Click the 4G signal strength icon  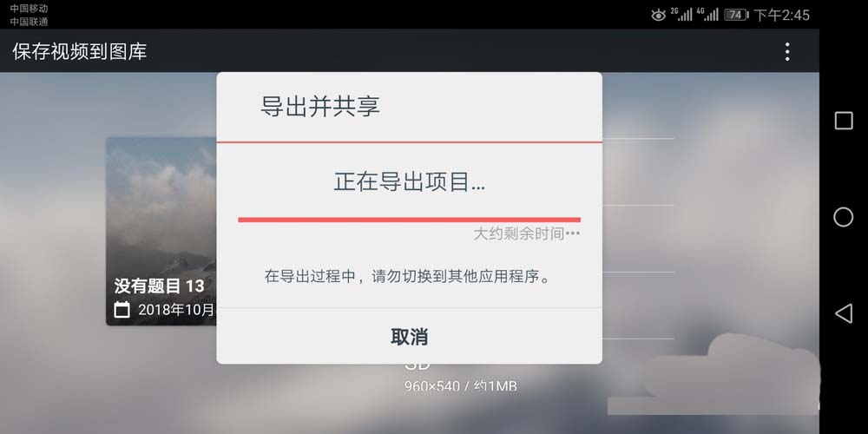[708, 15]
